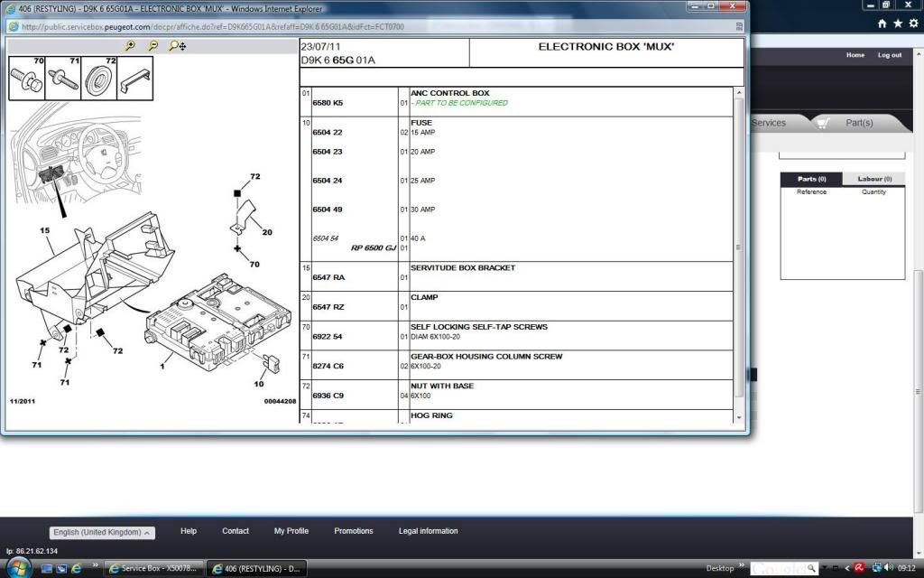
Task: Open English (United Kingdom) language dropdown
Action: (x=102, y=533)
